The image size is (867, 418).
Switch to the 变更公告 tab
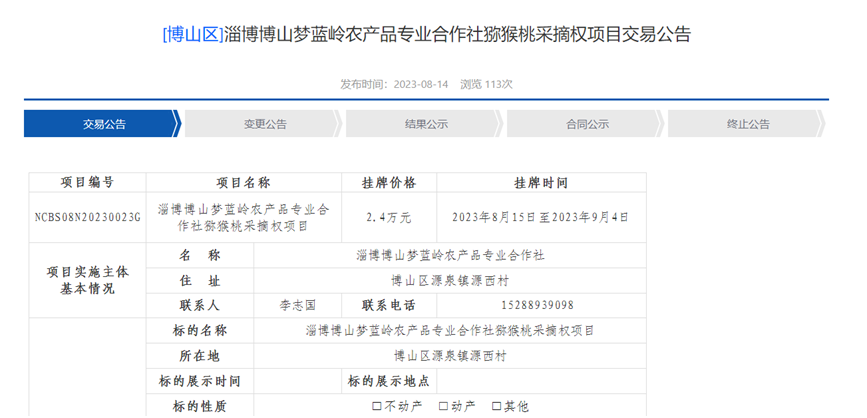tap(265, 124)
